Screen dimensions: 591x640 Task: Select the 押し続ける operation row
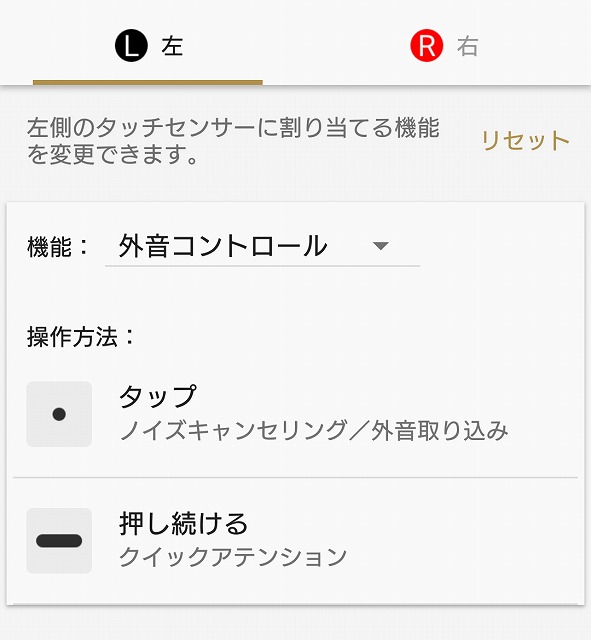(x=296, y=540)
